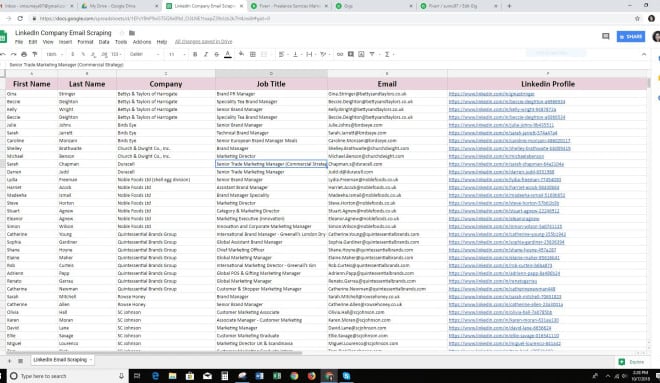660x383 pixels.
Task: Pick a text color
Action: coord(228,54)
